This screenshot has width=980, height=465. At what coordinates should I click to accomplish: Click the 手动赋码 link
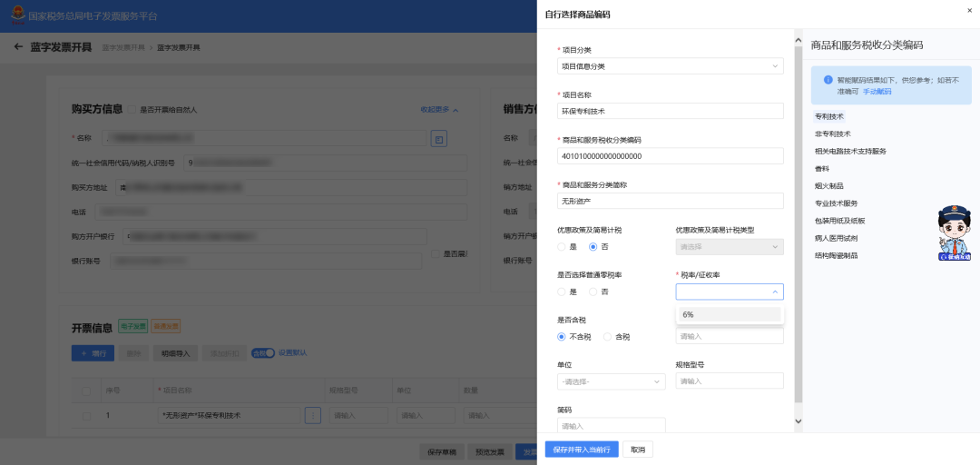[x=877, y=92]
